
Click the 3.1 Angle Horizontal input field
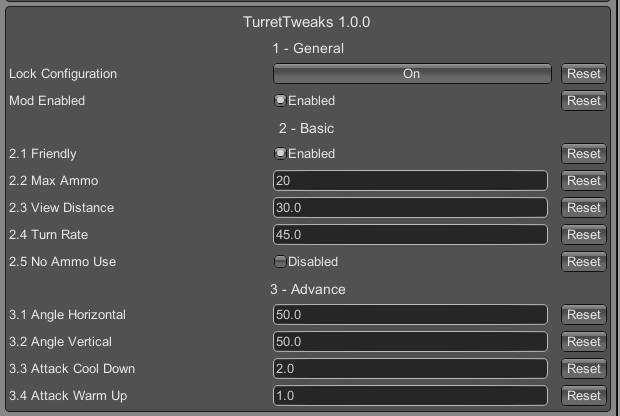point(410,315)
